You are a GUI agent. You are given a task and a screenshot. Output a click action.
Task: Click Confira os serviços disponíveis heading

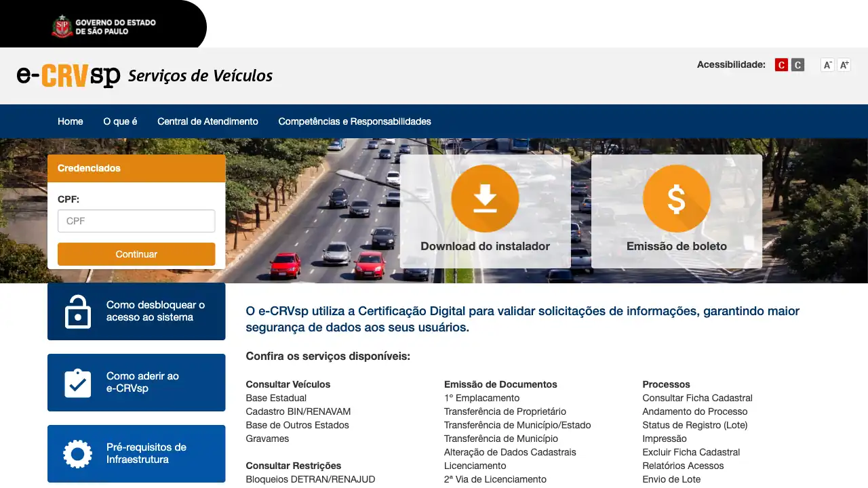pos(328,356)
